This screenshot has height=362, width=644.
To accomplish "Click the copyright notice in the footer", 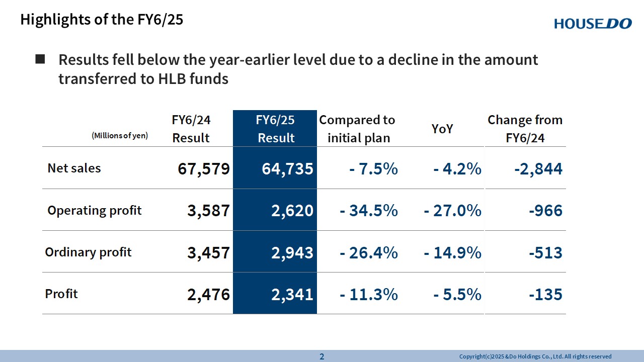I will coord(535,356).
